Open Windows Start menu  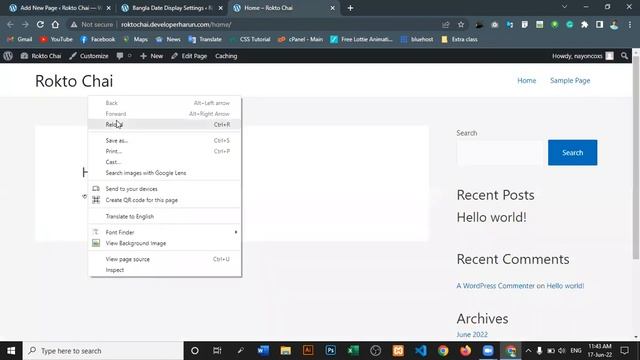point(11,351)
